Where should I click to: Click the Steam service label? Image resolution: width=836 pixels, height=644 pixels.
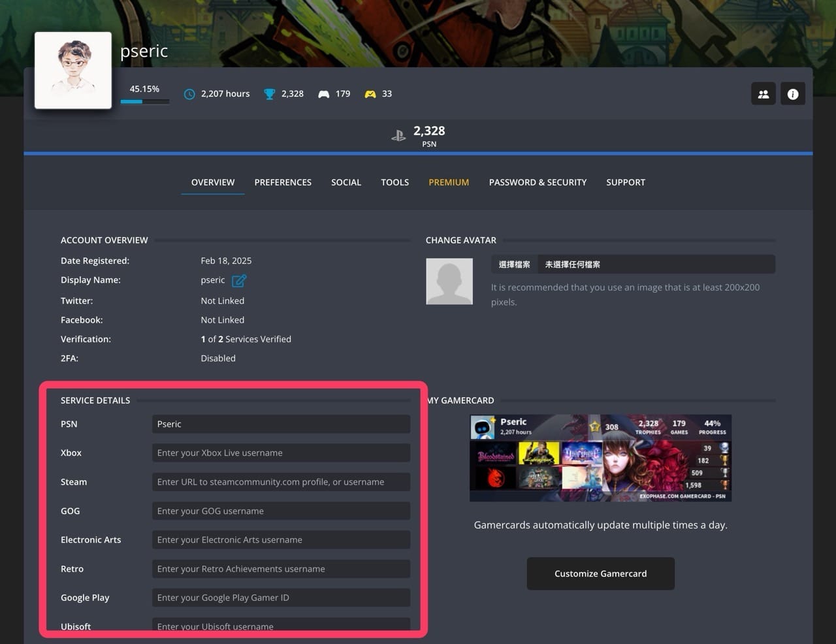[x=74, y=482]
